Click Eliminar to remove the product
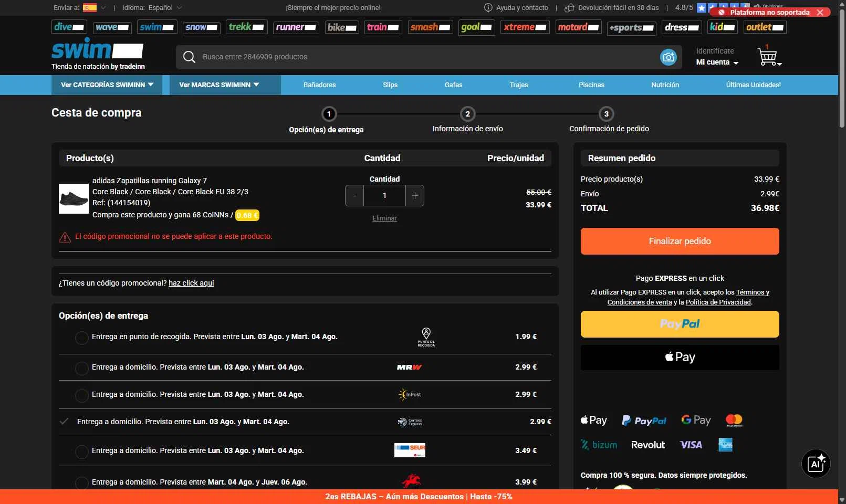This screenshot has height=504, width=846. point(384,218)
